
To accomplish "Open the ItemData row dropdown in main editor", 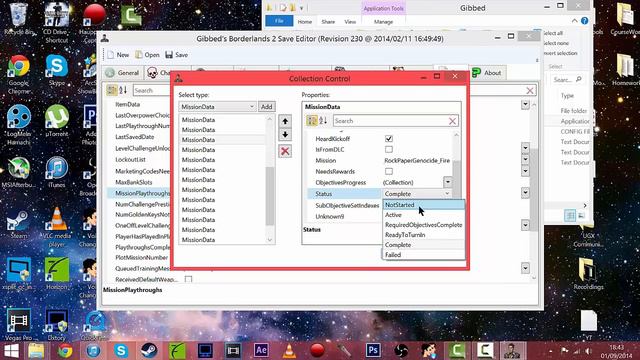I will coord(525,105).
